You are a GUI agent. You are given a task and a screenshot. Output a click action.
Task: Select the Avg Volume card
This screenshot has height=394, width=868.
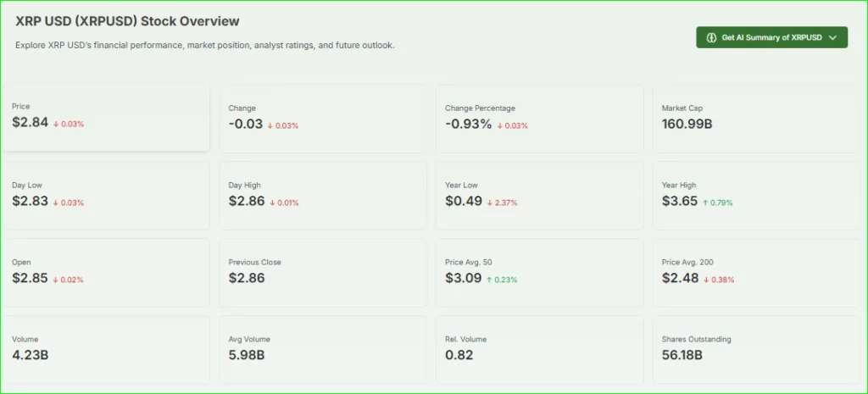pos(323,348)
